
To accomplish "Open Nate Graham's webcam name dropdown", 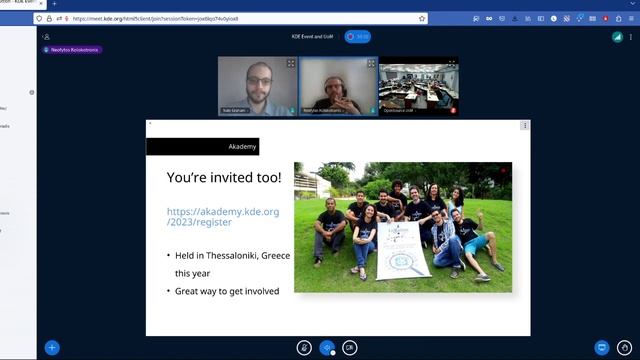I will [236, 111].
